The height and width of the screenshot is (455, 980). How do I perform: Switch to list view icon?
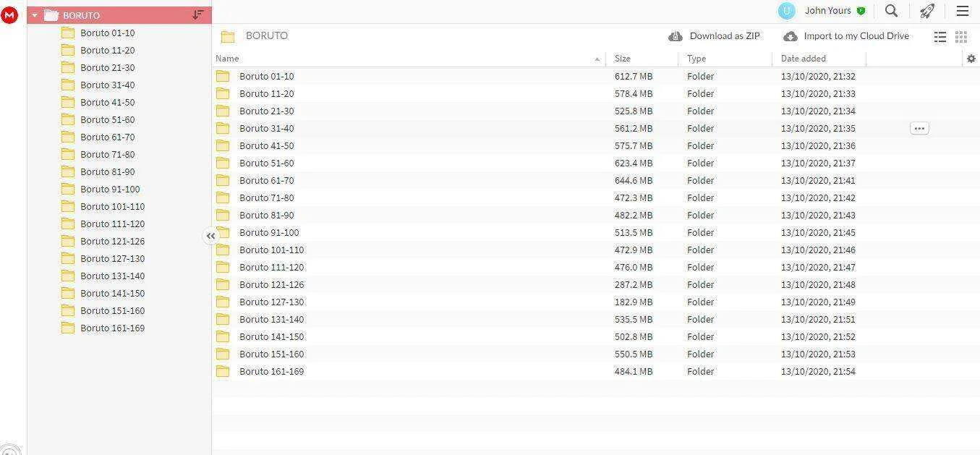[939, 37]
